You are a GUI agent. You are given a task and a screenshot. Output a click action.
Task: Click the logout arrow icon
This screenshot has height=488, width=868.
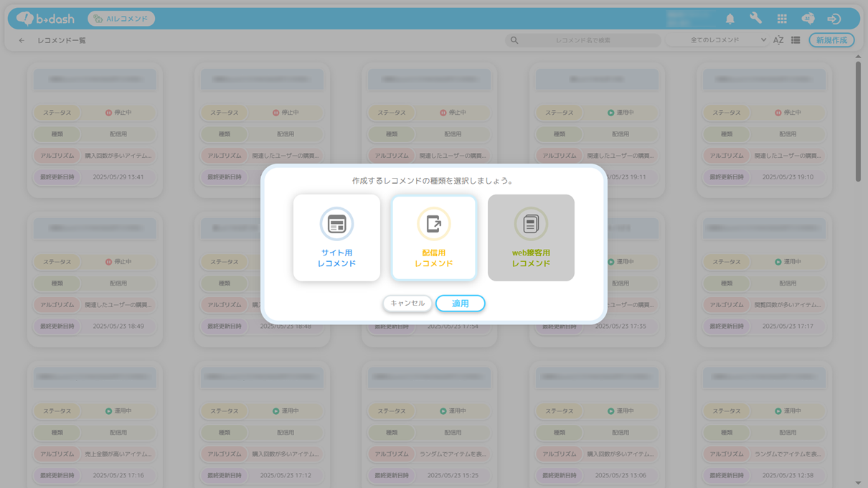834,19
